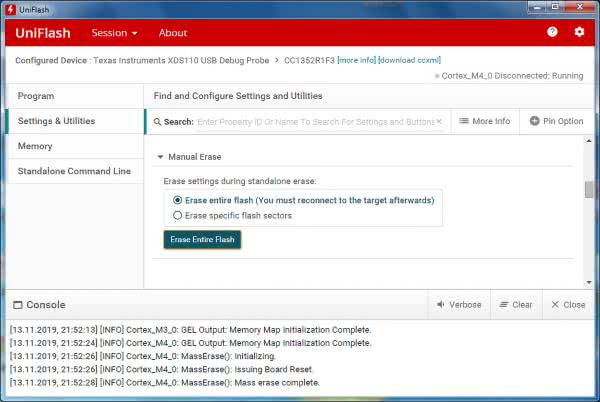Clear the console log

point(515,305)
